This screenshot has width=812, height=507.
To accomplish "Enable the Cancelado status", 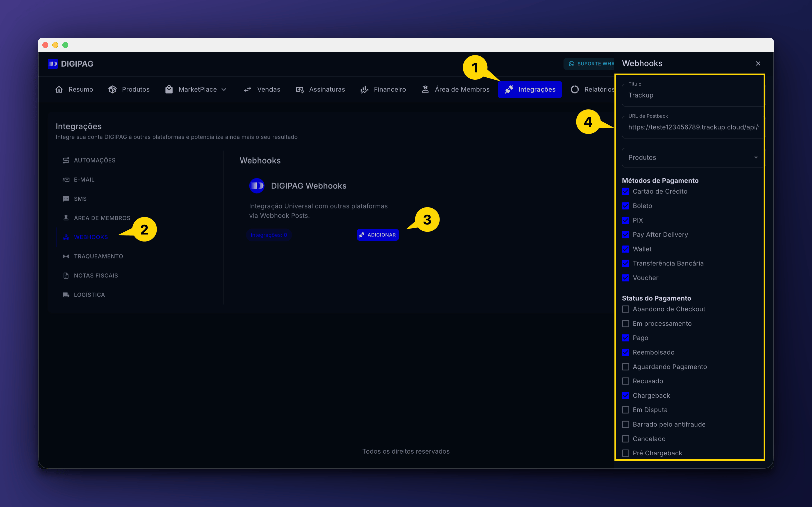I will coord(625,439).
